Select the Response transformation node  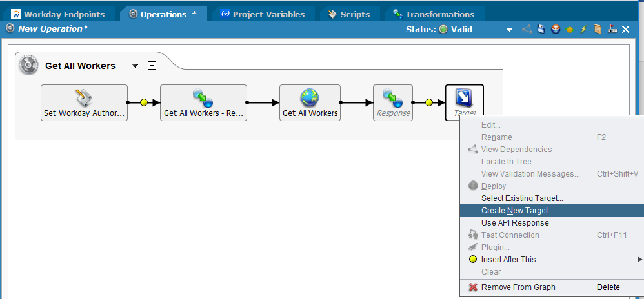393,102
